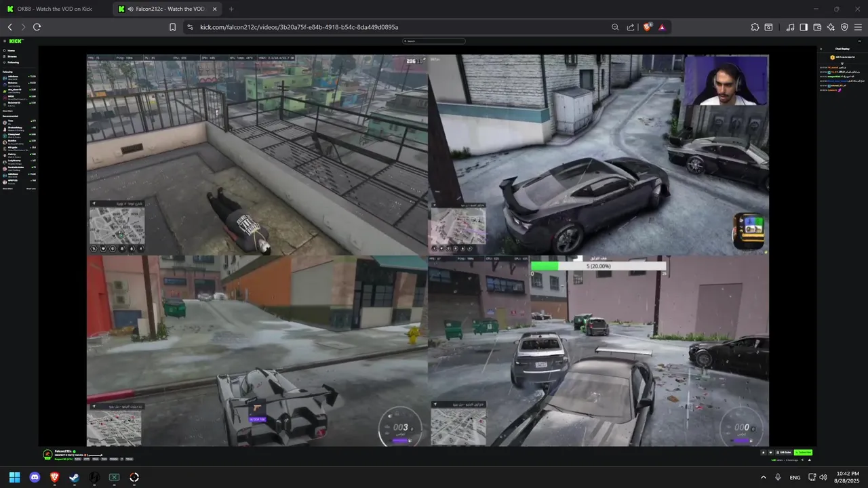Viewport: 868px width, 488px height.
Task: Open browser extensions puzzle icon
Action: (x=755, y=27)
